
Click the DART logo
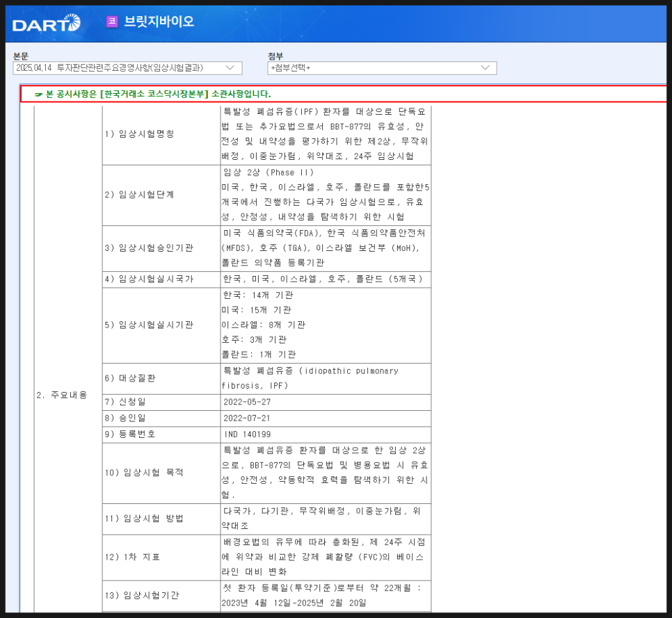pyautogui.click(x=47, y=23)
